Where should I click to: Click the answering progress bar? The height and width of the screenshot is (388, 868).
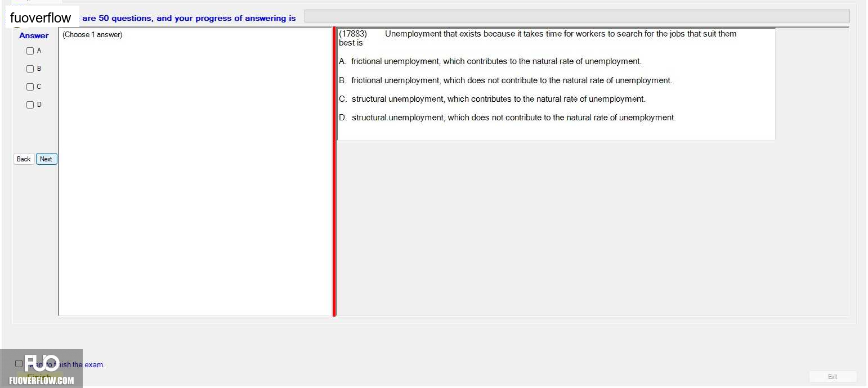(x=577, y=16)
